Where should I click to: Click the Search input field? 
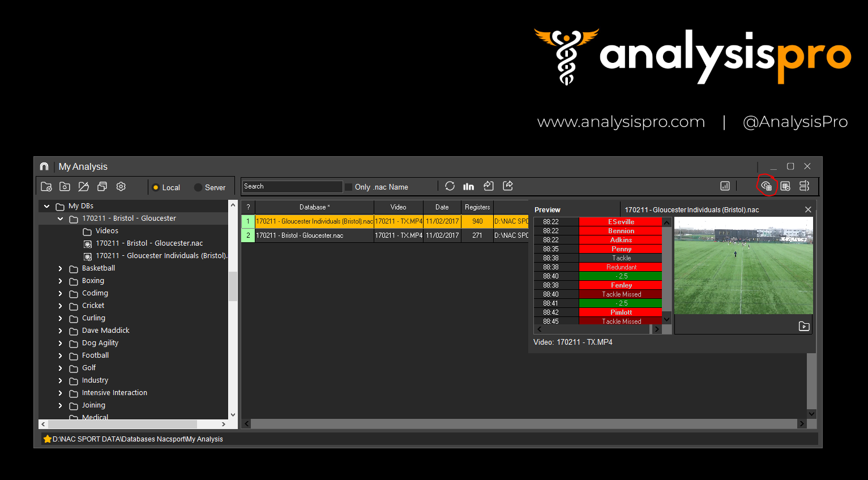292,186
